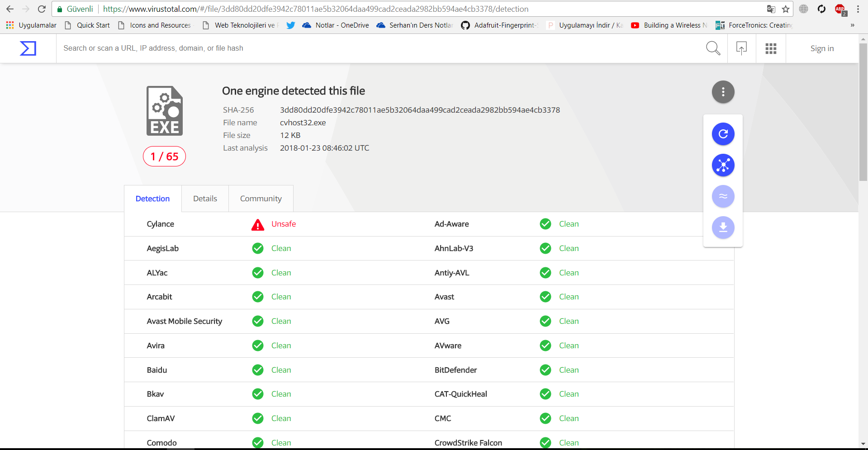Viewport: 868px width, 450px height.
Task: Reload the page with browser refresh
Action: click(x=42, y=9)
